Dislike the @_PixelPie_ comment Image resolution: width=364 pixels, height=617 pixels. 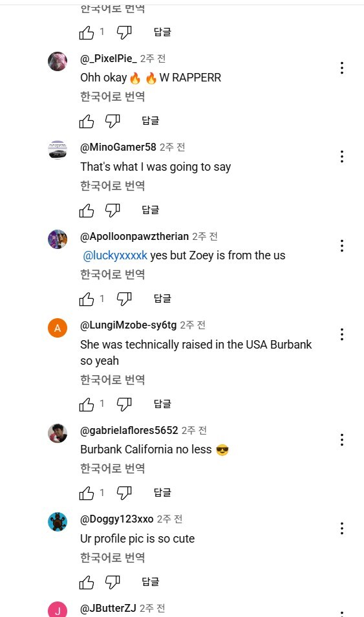click(x=112, y=121)
